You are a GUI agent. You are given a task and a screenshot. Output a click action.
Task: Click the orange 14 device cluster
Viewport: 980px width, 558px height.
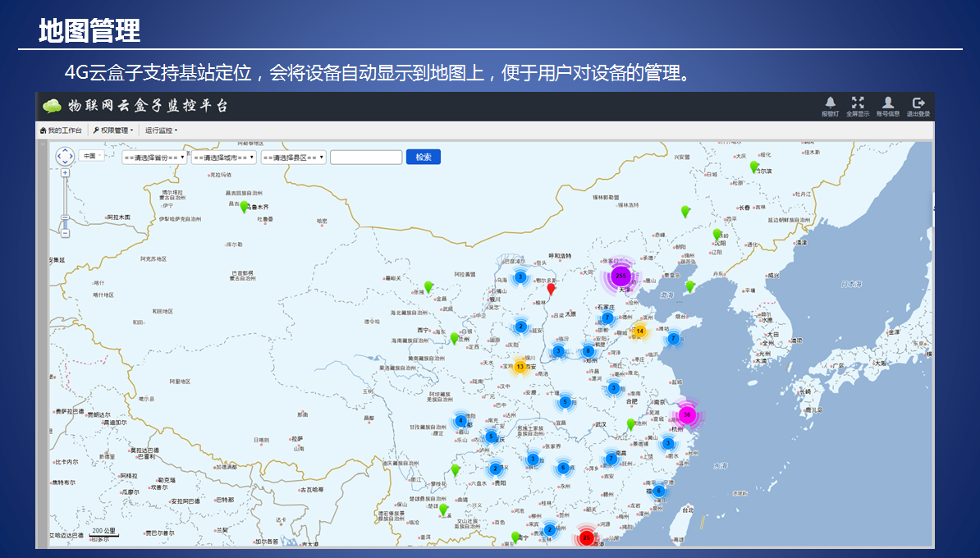[x=639, y=332]
